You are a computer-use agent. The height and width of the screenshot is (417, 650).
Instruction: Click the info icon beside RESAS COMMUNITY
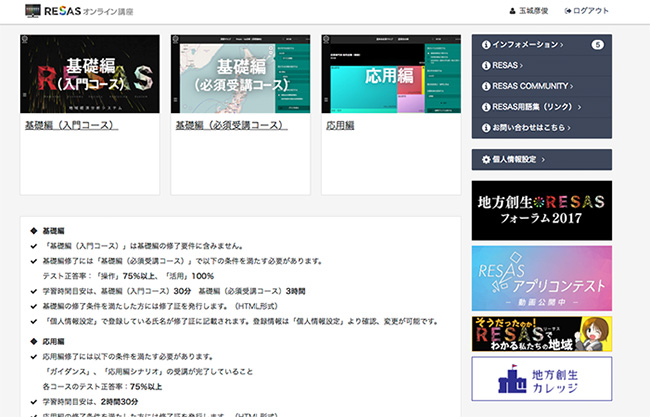(x=486, y=86)
